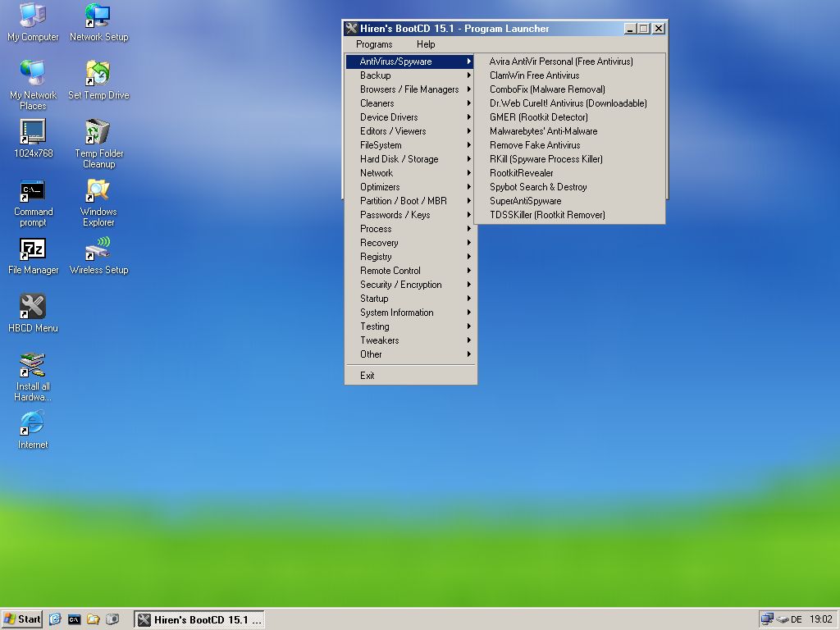Click the 19:02 clock in the tray

(x=820, y=619)
